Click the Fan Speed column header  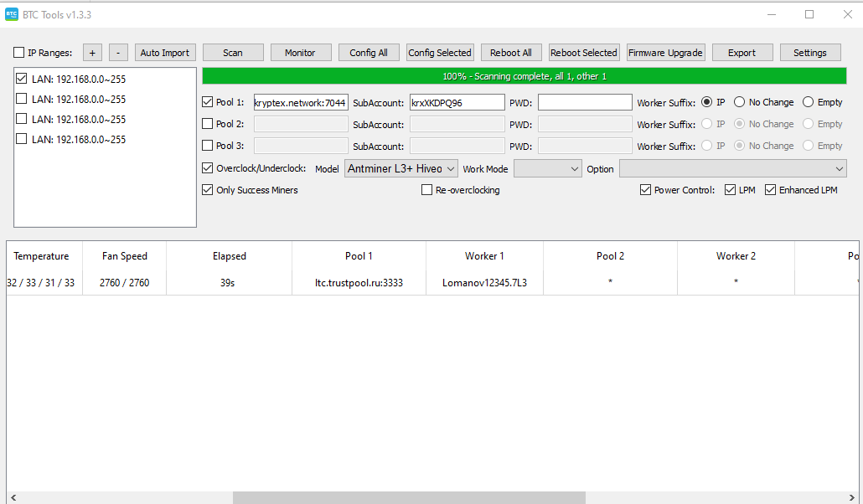[x=124, y=256]
